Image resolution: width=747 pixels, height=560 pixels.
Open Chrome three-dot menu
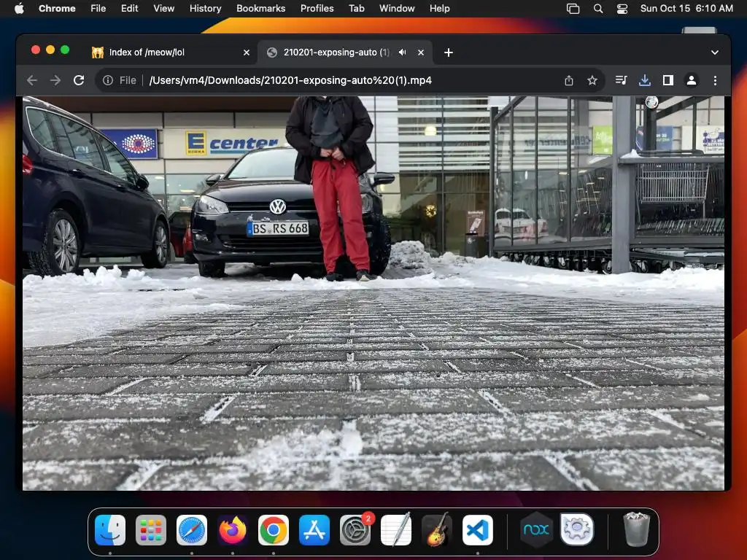[715, 80]
